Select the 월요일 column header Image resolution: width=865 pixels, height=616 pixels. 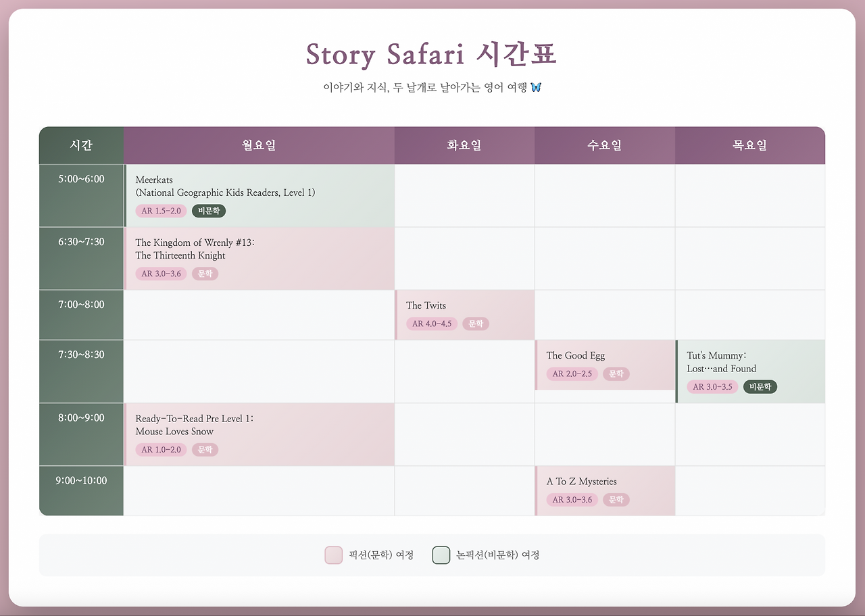click(259, 145)
